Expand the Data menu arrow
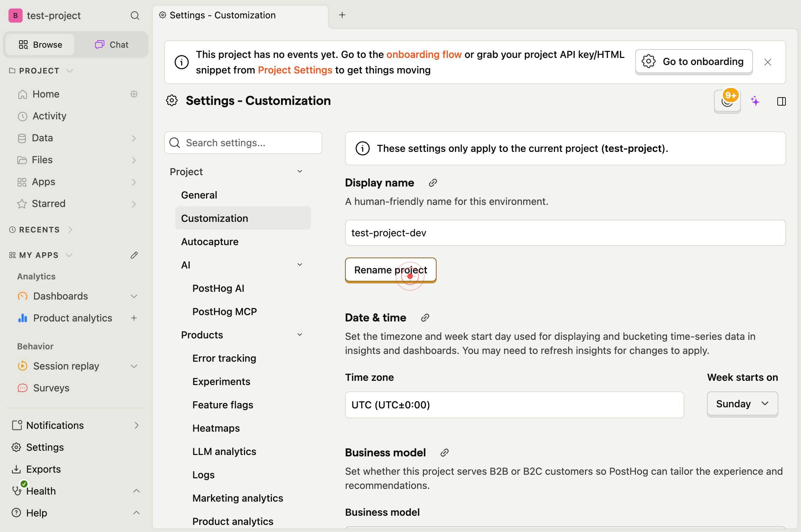801x532 pixels. tap(134, 138)
